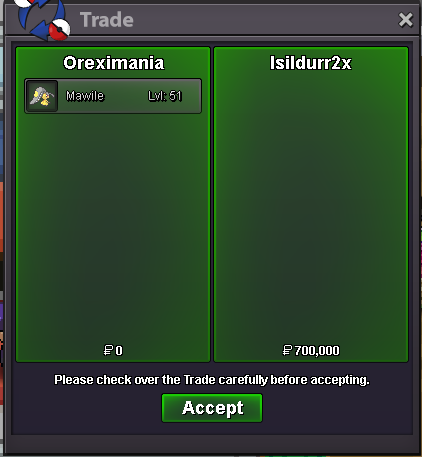Click the Lvl: 51 label

coord(165,96)
